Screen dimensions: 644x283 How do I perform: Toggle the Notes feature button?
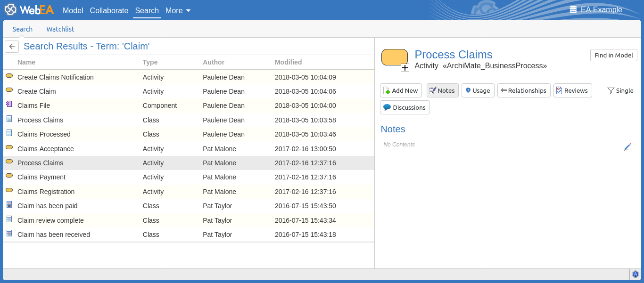coord(442,90)
